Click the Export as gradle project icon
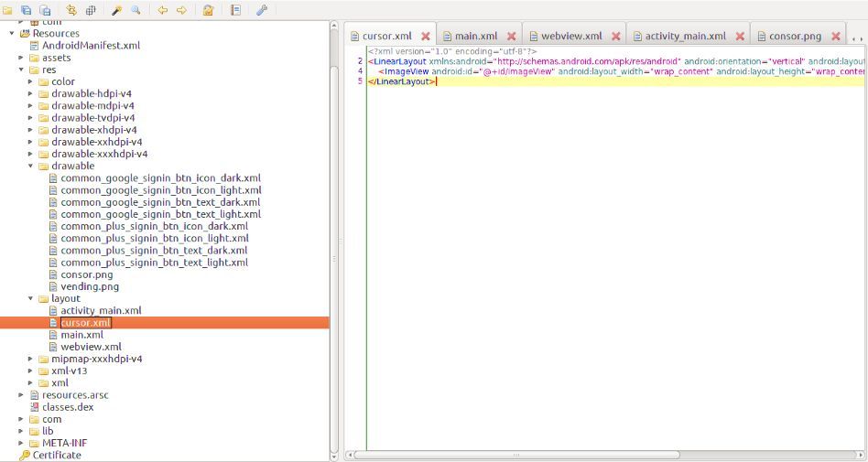The image size is (868, 462). (46, 10)
